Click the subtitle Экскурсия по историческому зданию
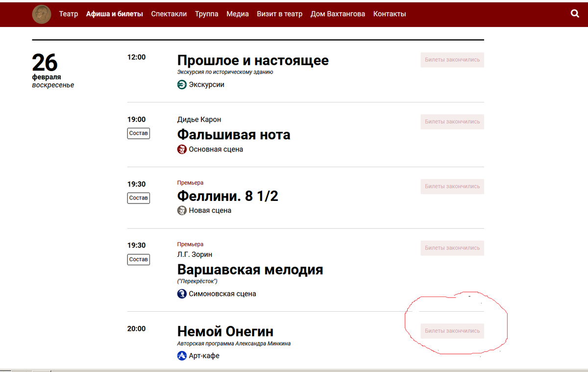588x372 pixels. (225, 72)
